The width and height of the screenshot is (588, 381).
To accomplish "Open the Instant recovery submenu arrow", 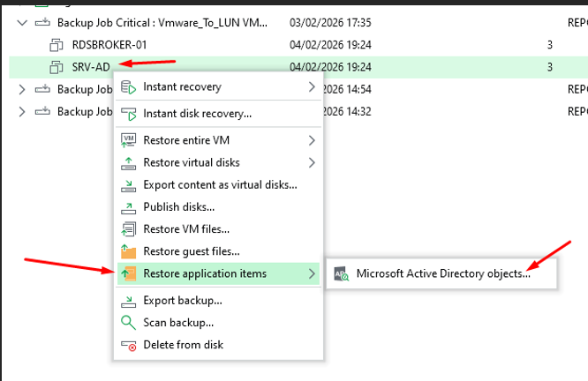I will click(x=312, y=87).
